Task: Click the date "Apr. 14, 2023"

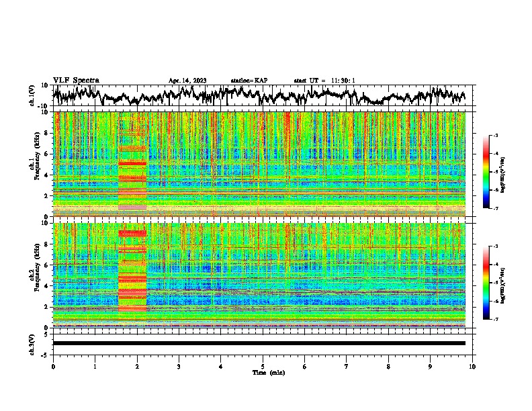Action: pyautogui.click(x=187, y=81)
